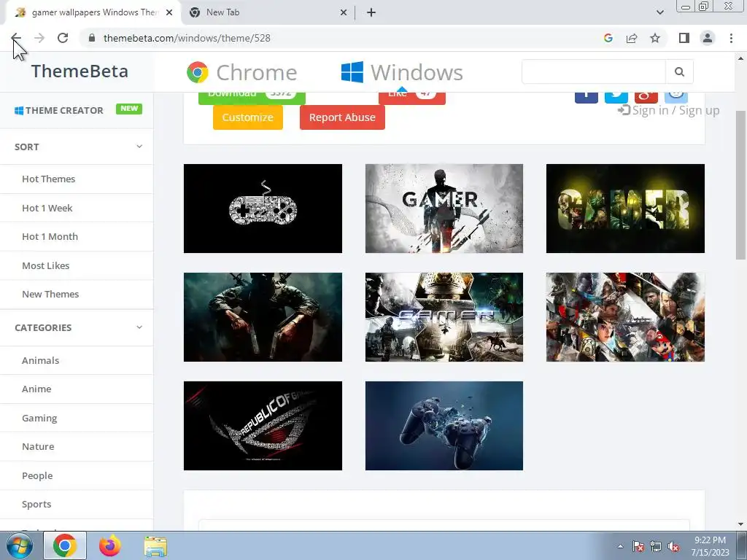747x560 pixels.
Task: Switch to the gamer wallpapers tab
Action: 93,12
